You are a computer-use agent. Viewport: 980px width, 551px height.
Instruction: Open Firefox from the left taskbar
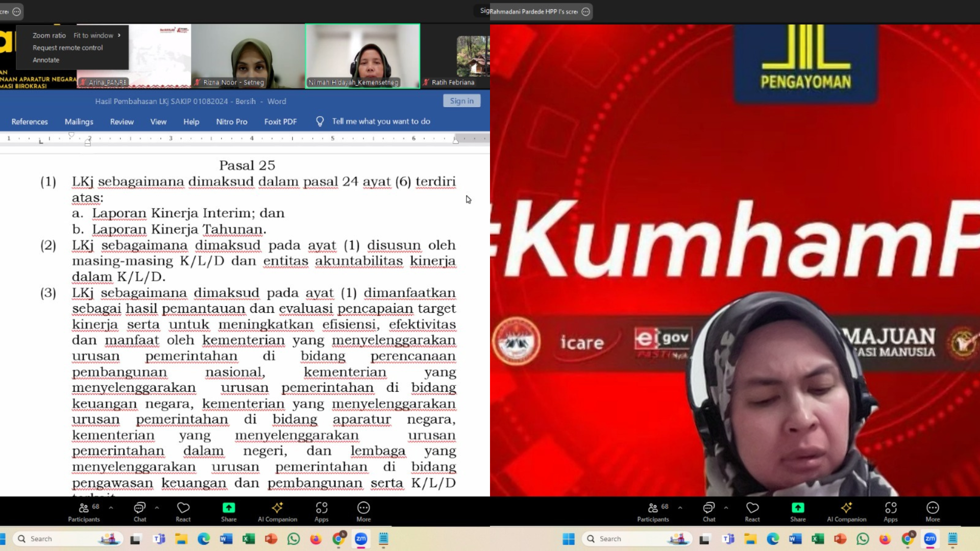click(x=316, y=539)
